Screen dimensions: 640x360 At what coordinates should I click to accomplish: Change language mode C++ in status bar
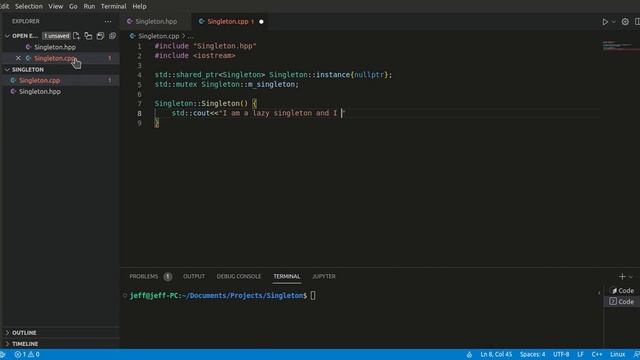pyautogui.click(x=597, y=354)
